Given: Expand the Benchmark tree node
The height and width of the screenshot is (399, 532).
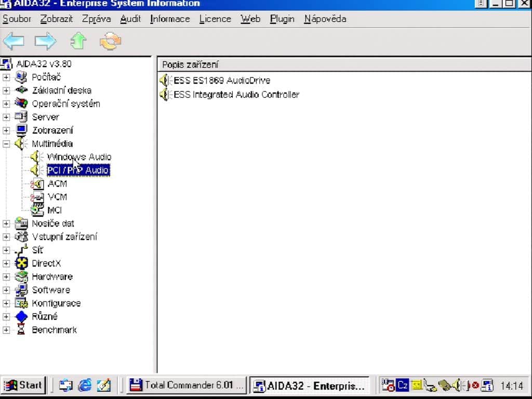Looking at the screenshot, I should (x=6, y=330).
